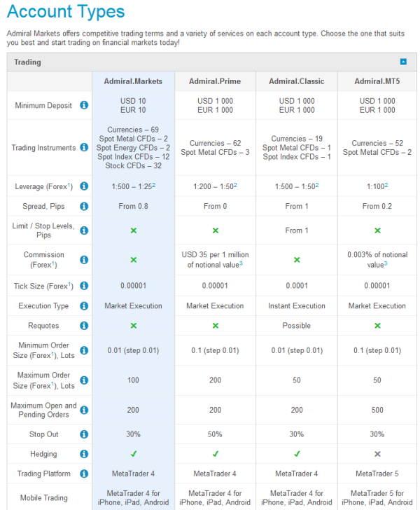Click 'Instant Execution' cell

coord(297,305)
